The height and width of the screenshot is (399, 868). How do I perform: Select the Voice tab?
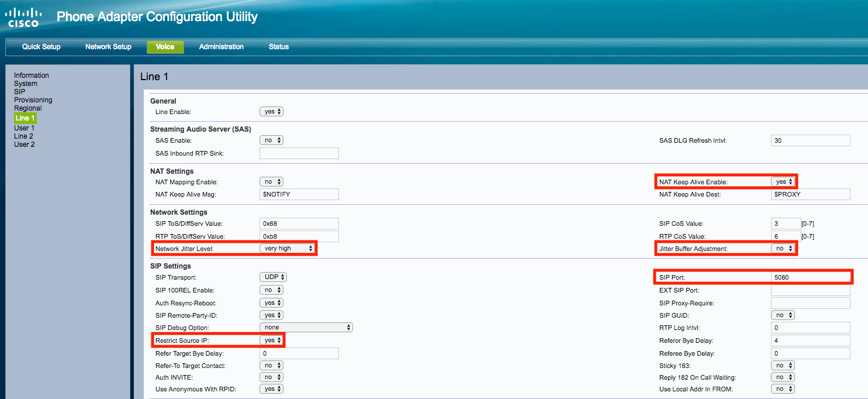[x=165, y=47]
